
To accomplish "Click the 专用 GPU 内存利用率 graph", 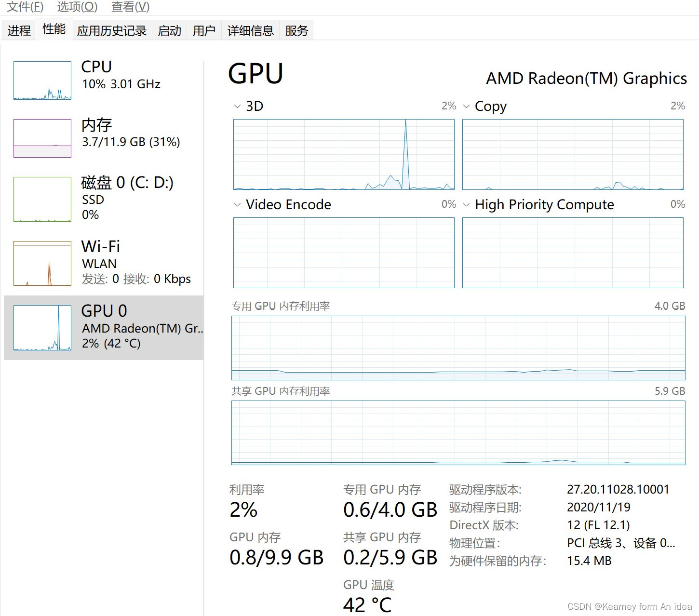I will click(458, 348).
